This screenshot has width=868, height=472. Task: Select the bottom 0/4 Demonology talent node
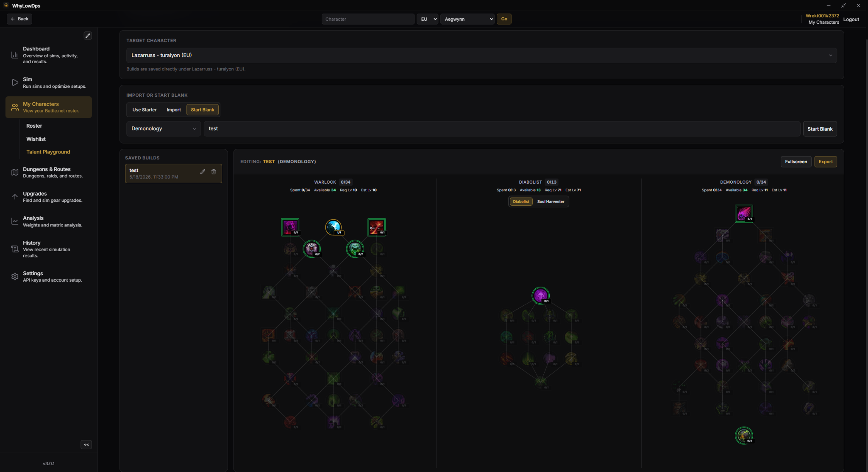pos(744,436)
